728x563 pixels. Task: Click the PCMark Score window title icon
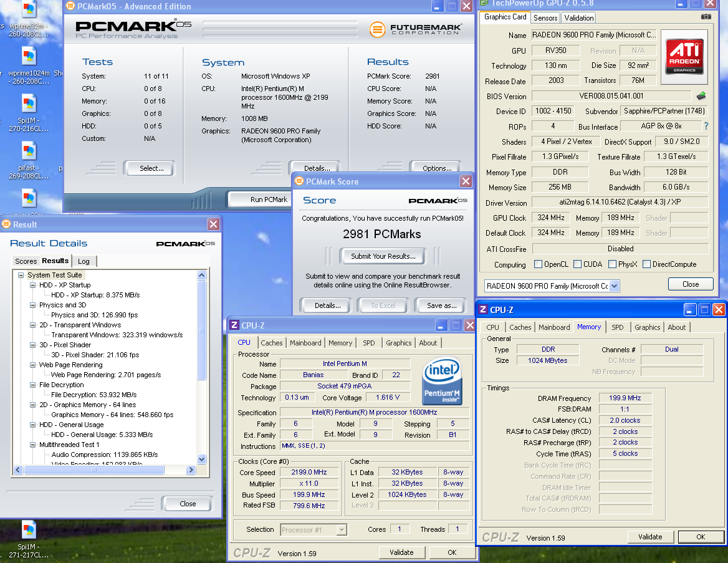pos(299,181)
